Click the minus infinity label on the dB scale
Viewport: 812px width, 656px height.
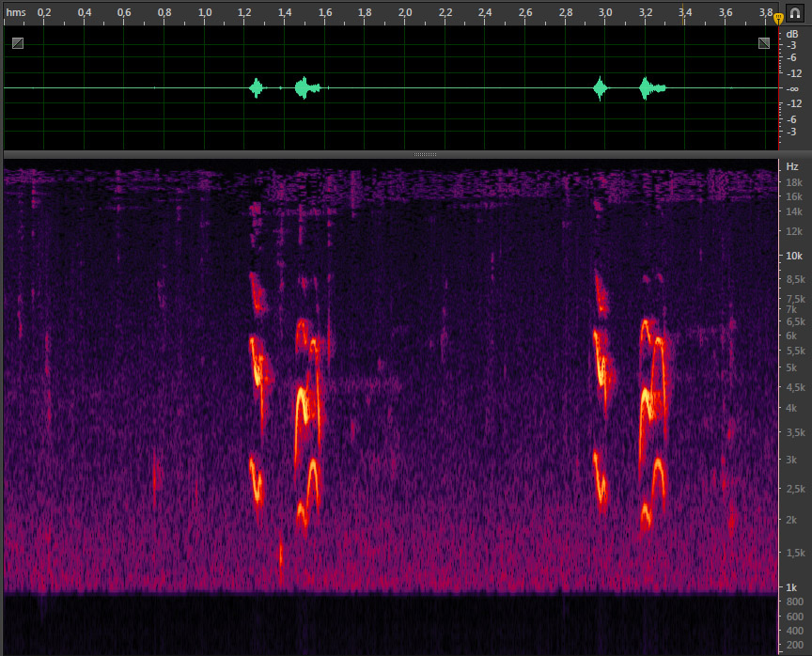tap(793, 88)
